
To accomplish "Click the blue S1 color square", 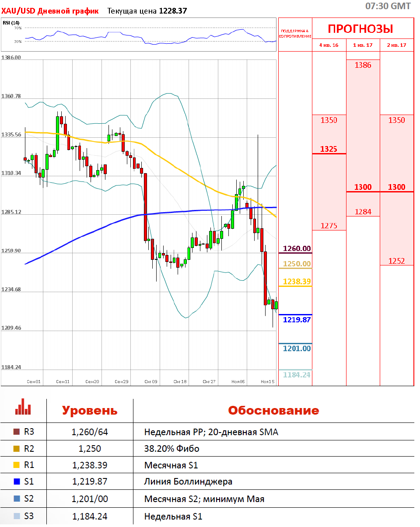I will point(17,482).
